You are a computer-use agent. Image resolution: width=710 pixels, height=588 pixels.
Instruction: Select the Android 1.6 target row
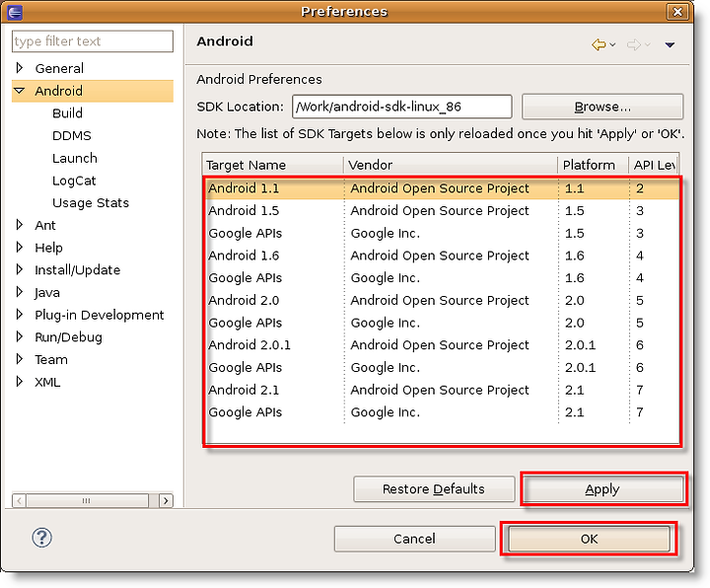pyautogui.click(x=442, y=256)
